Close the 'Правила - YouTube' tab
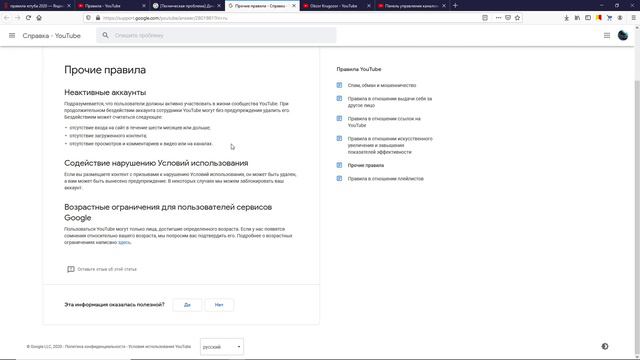 coord(144,6)
